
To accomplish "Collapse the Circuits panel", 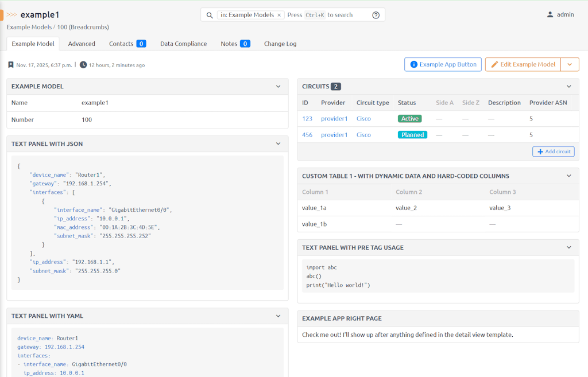I will 569,86.
